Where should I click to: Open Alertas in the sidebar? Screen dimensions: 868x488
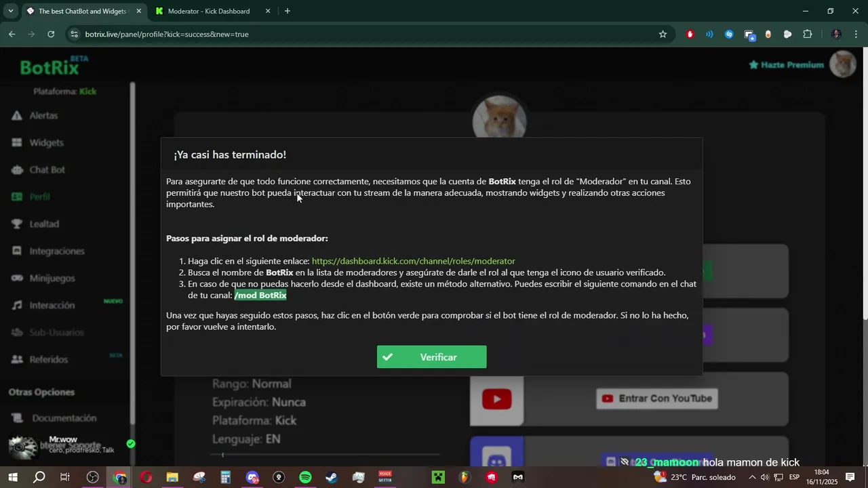pyautogui.click(x=43, y=116)
